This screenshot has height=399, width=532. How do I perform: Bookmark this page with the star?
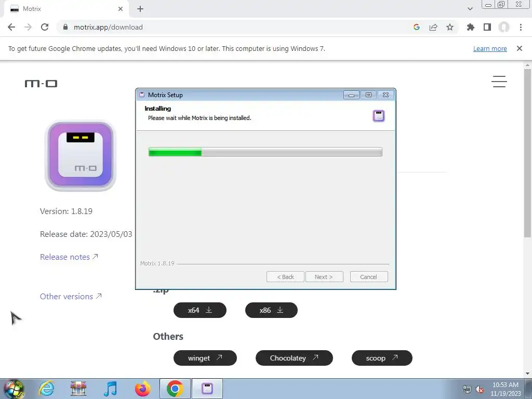tap(450, 27)
